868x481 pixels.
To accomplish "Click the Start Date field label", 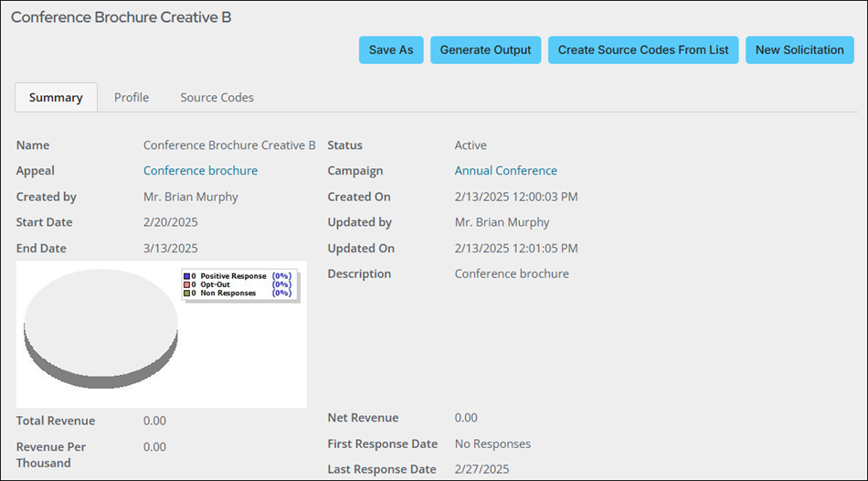I will point(44,222).
